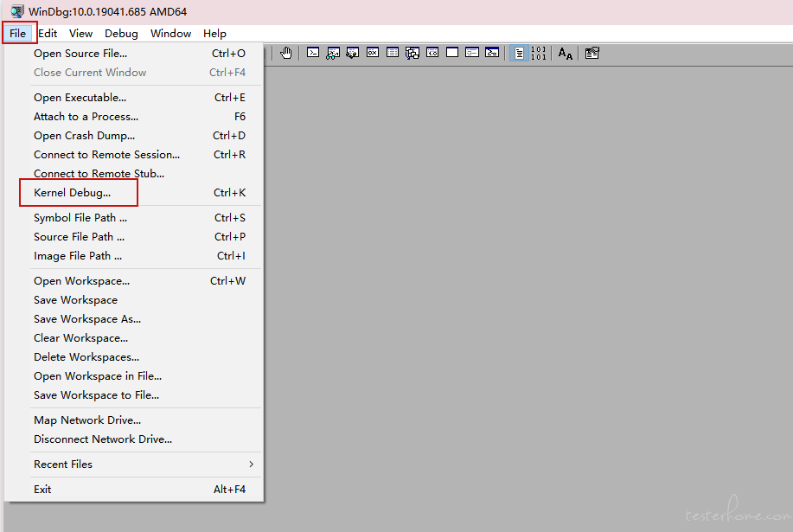Switch to binary 101 assembly mode icon
Screen dimensions: 793x532
click(x=539, y=53)
